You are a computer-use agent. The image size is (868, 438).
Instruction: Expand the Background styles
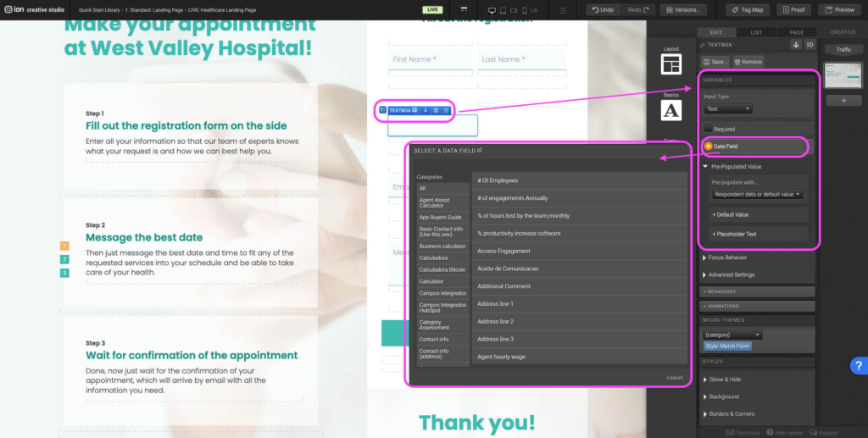tap(721, 396)
